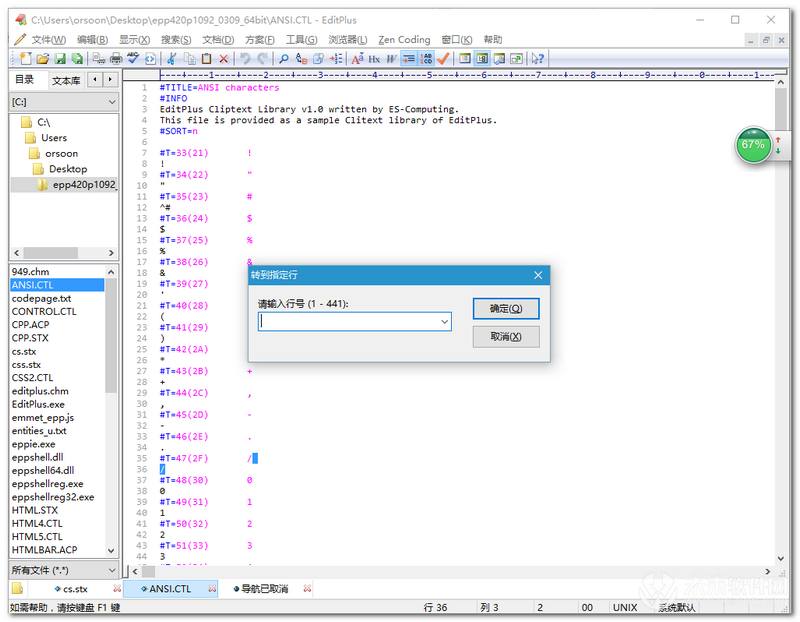This screenshot has height=622, width=800.
Task: Click the Open file folder icon
Action: point(43,59)
